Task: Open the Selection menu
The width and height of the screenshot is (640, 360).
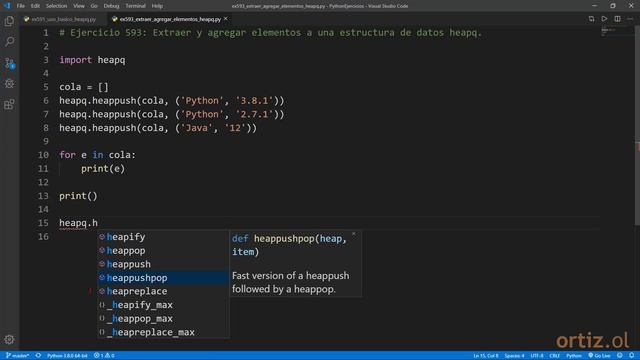Action: coord(56,6)
